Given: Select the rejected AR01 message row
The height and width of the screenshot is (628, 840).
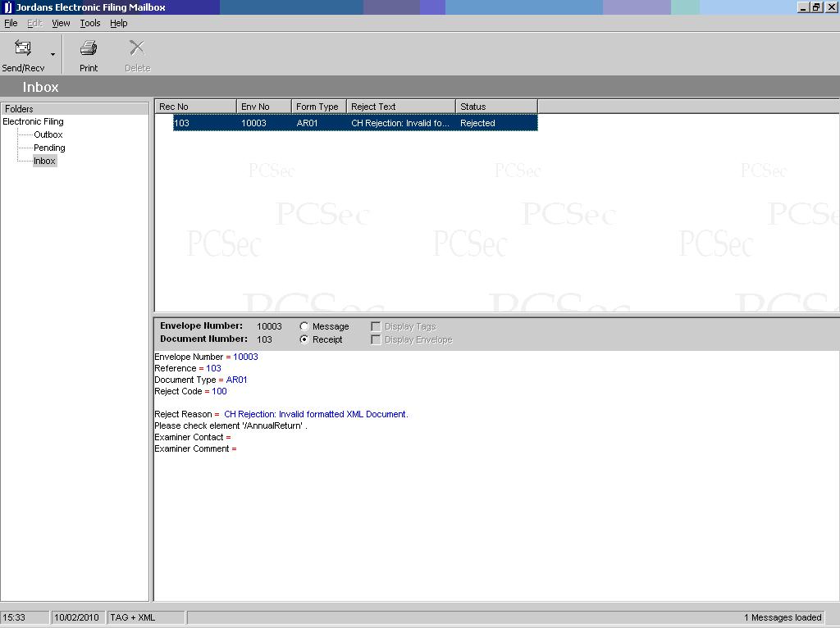Looking at the screenshot, I should point(354,123).
